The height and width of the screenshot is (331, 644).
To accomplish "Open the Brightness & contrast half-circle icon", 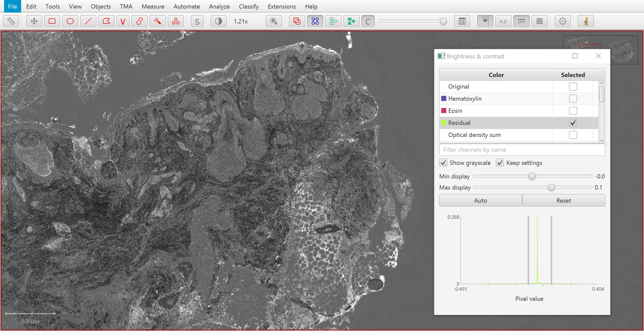I will click(218, 21).
